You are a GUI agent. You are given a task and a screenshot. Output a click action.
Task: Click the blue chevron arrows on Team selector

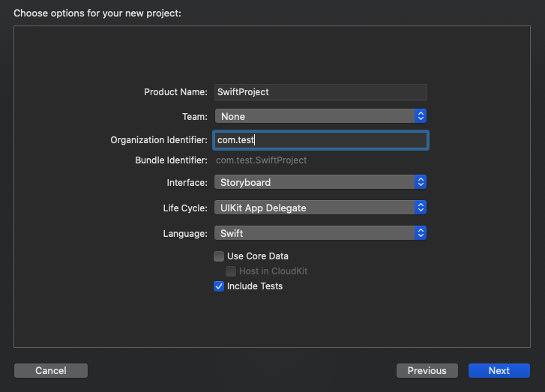421,116
